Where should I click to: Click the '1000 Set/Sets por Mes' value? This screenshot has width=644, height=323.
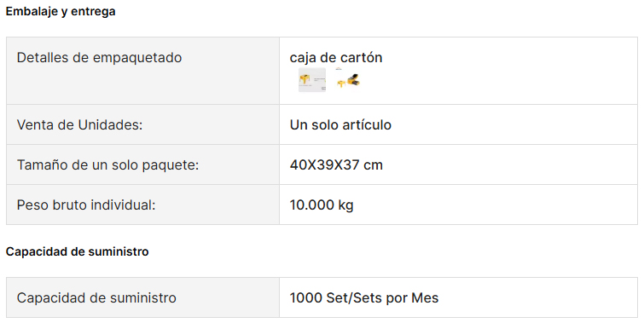pos(364,297)
